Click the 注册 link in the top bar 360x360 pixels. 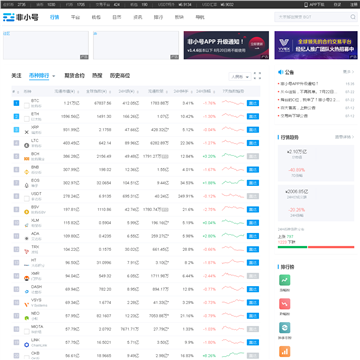coord(353,5)
